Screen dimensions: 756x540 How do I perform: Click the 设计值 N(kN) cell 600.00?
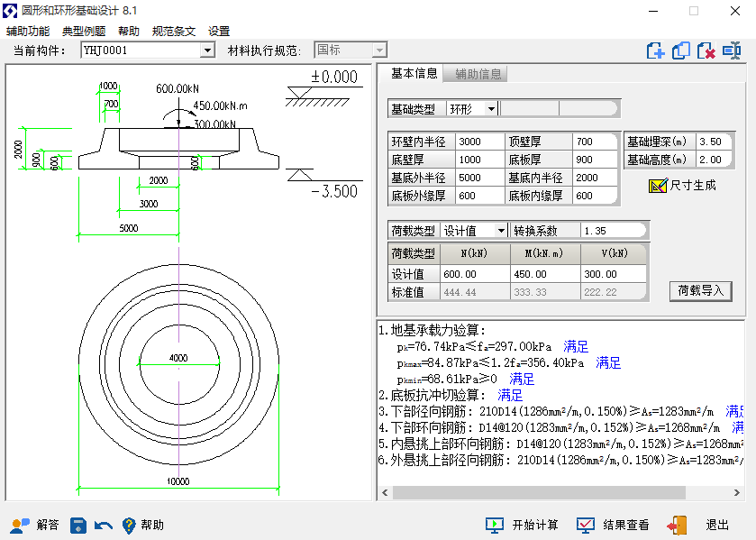click(x=475, y=274)
